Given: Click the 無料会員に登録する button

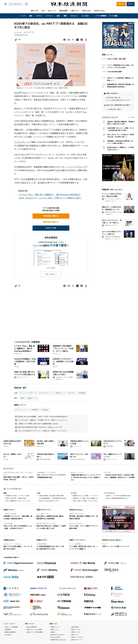Looking at the screenshot, I should pyautogui.click(x=51, y=222).
